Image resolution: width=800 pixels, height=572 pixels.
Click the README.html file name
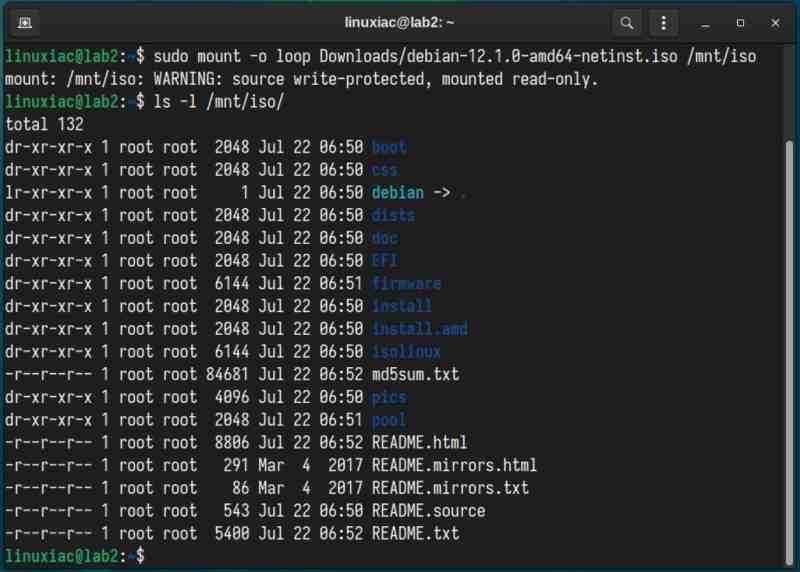point(419,442)
